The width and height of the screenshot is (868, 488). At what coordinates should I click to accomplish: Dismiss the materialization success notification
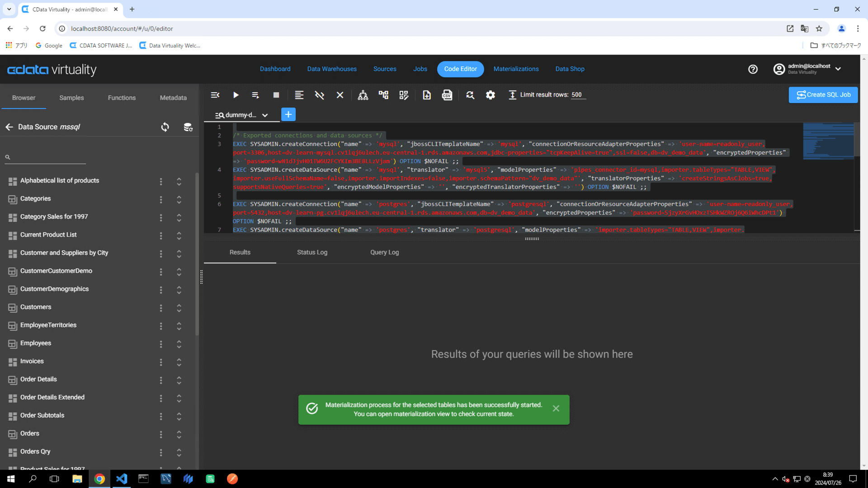(x=556, y=408)
